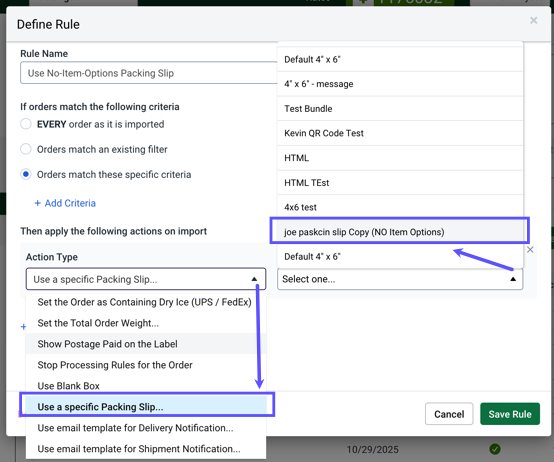
Task: Close the Define Rule dialog
Action: click(534, 20)
